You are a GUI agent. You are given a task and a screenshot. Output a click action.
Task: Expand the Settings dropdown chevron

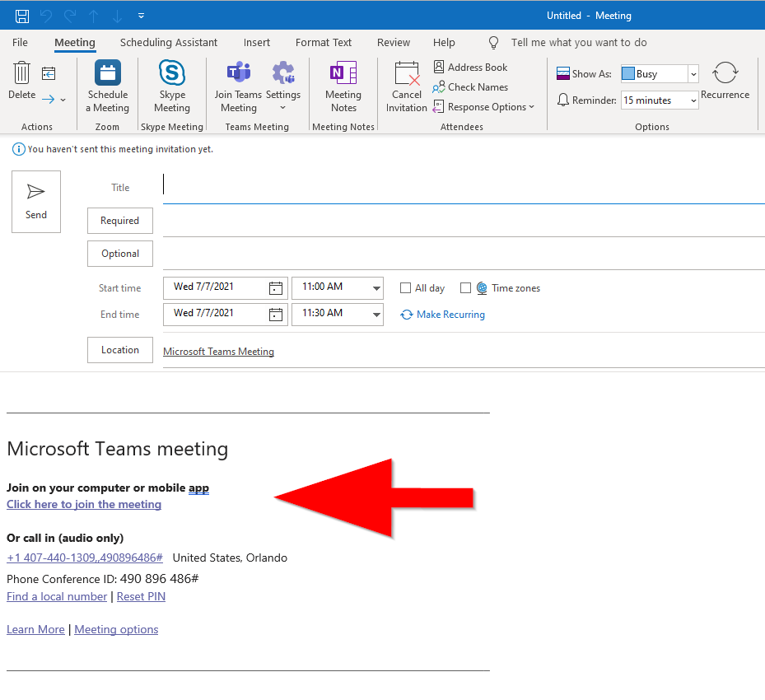(283, 108)
